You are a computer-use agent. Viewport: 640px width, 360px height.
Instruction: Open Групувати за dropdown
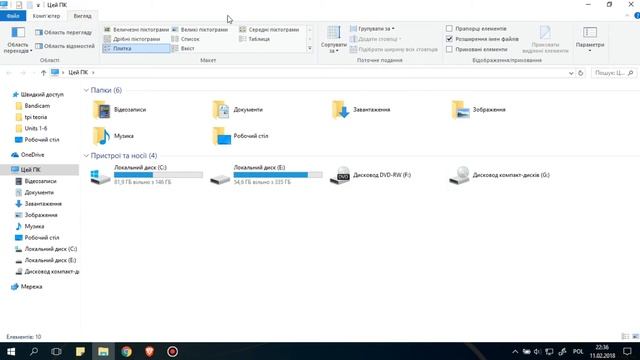point(372,29)
